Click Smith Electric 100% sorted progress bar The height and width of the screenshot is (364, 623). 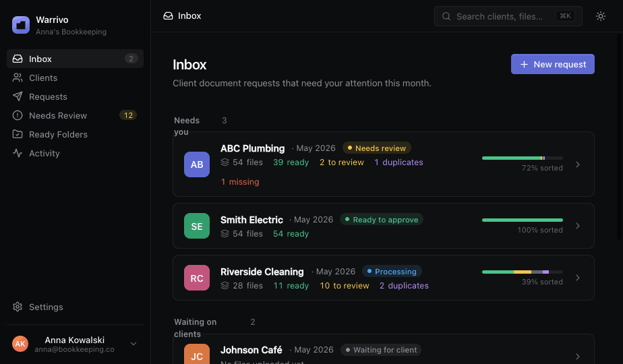coord(523,220)
